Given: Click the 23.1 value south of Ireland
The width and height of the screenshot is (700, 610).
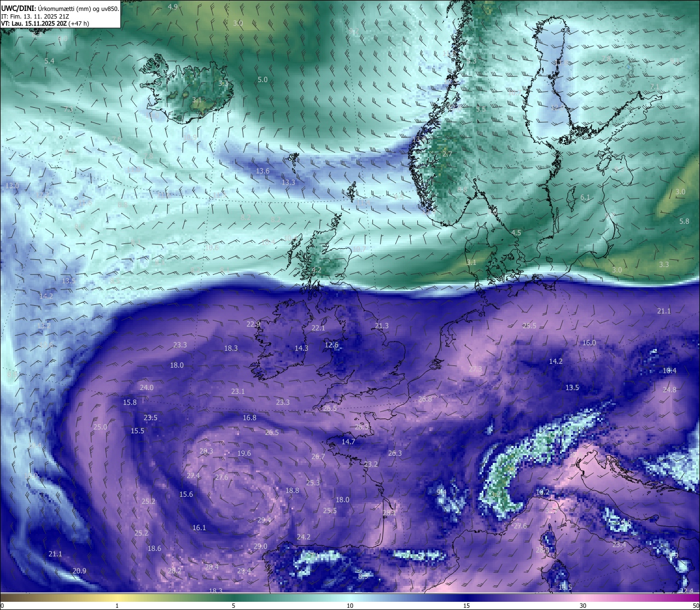Looking at the screenshot, I should click(237, 391).
